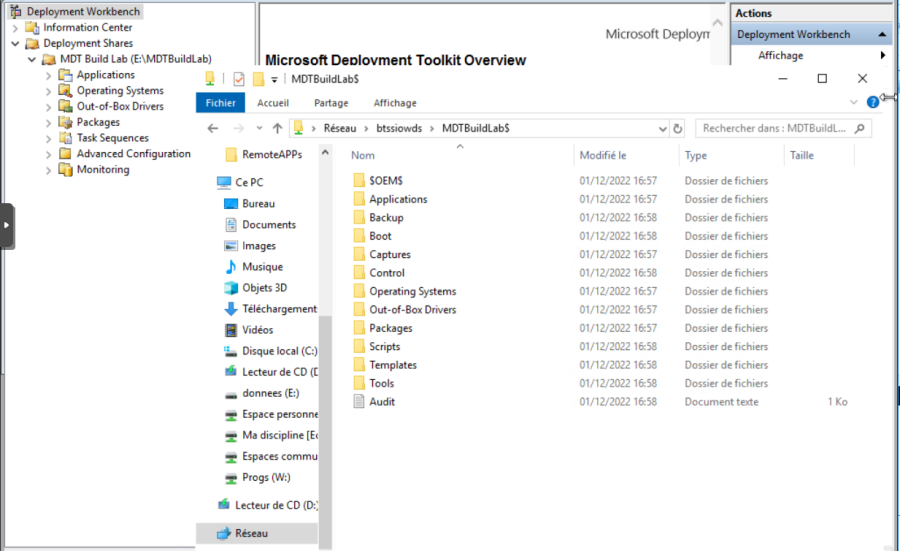Open the customize quick access toolbar dropdown
The image size is (900, 551).
(x=274, y=80)
